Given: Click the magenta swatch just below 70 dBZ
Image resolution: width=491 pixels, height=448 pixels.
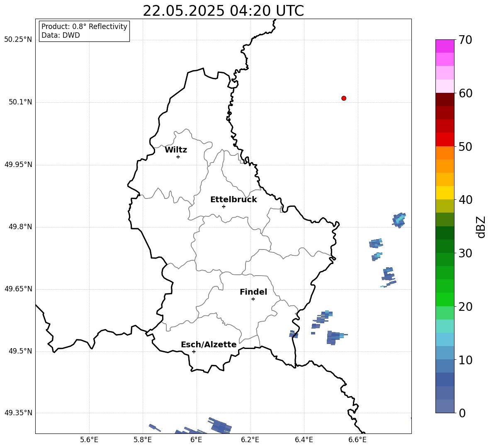Looking at the screenshot, I should tap(445, 46).
